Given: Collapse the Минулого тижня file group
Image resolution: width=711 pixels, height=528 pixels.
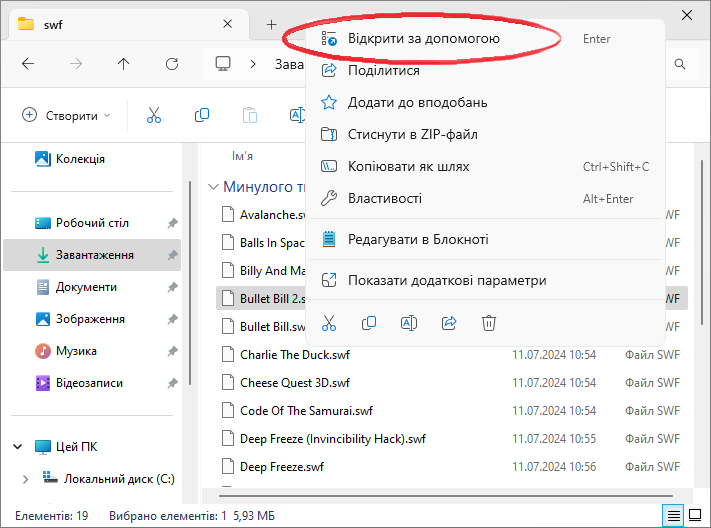Looking at the screenshot, I should (x=213, y=187).
